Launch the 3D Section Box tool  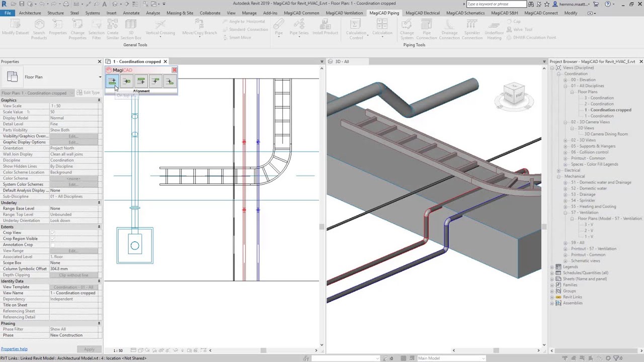pos(131,29)
